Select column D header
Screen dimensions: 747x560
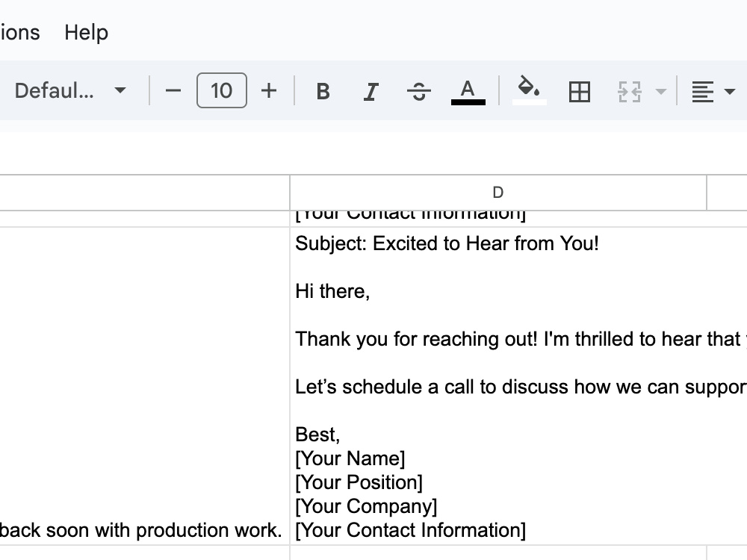coord(498,193)
